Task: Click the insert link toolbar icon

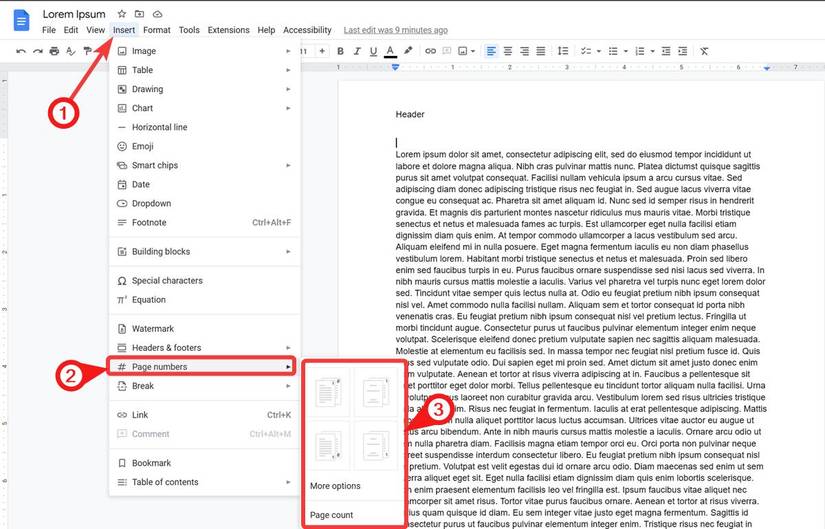Action: click(430, 51)
